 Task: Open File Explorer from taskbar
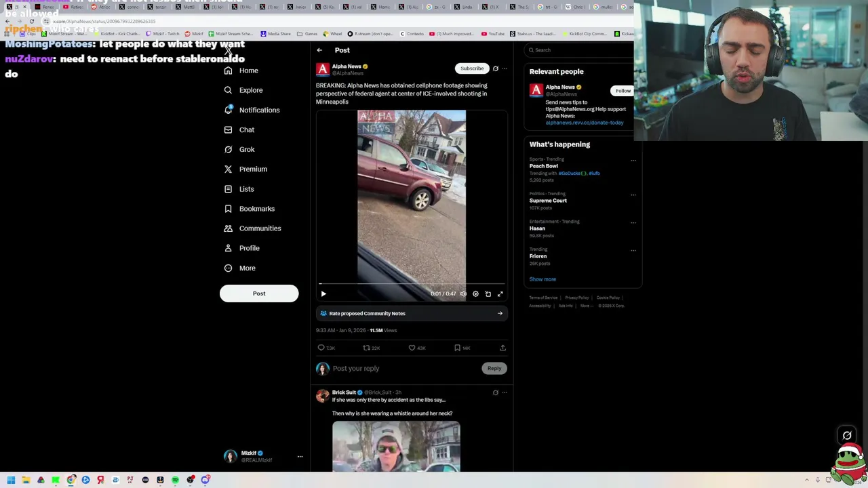pyautogui.click(x=26, y=480)
